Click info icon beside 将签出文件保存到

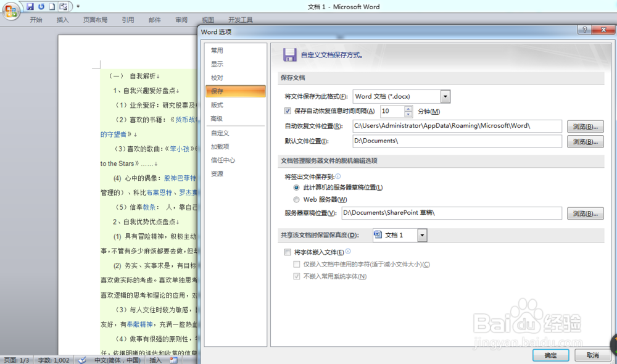338,176
